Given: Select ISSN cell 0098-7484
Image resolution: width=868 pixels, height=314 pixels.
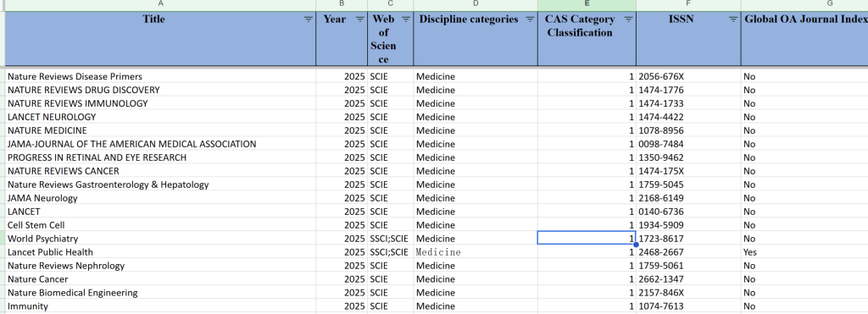Looking at the screenshot, I should click(x=688, y=144).
